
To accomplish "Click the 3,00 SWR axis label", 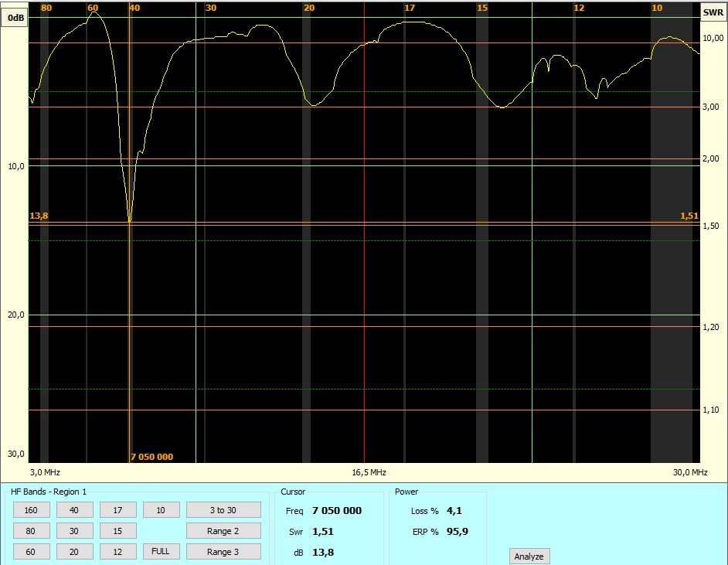I will 711,107.
